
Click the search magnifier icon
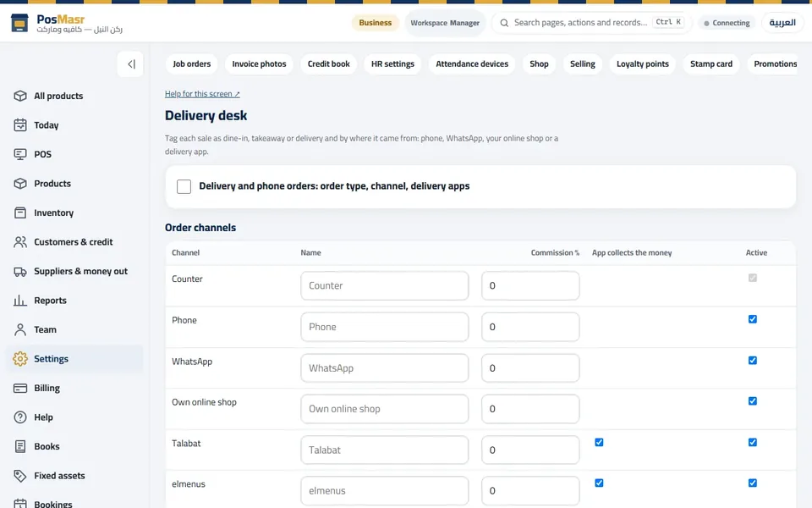pos(504,23)
